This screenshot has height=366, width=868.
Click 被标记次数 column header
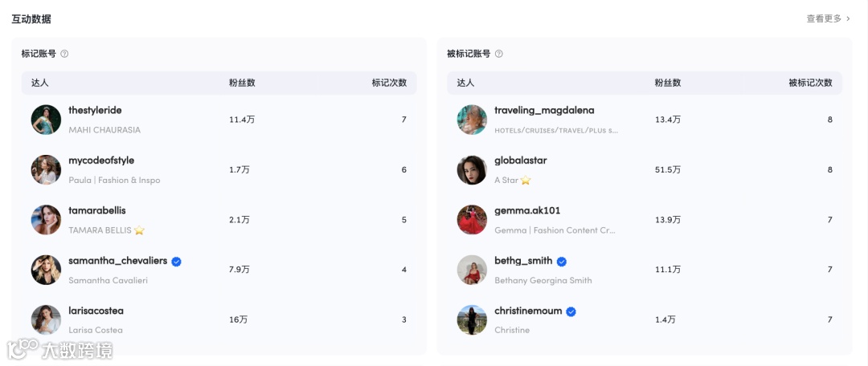click(x=810, y=83)
